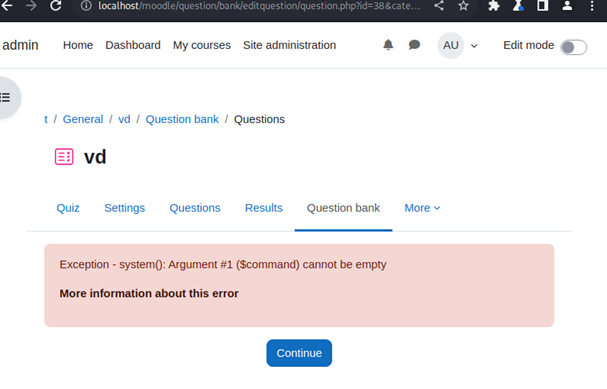Open the Questions tab
This screenshot has width=607, height=389.
coord(195,208)
